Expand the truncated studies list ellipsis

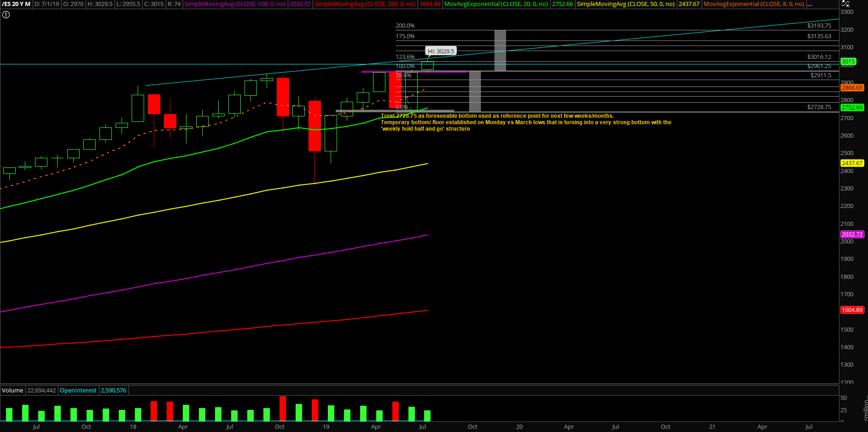(810, 4)
